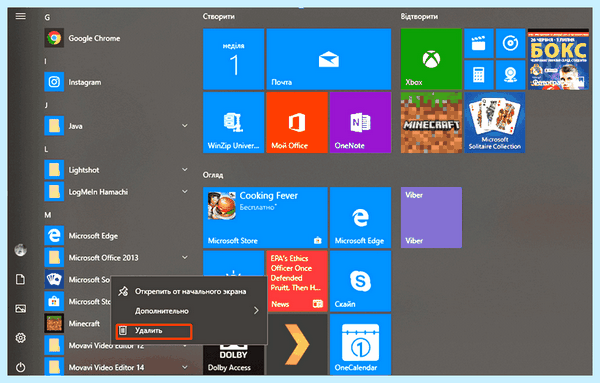The width and height of the screenshot is (600, 383).
Task: Open the OneCalendar tile
Action: [x=360, y=344]
